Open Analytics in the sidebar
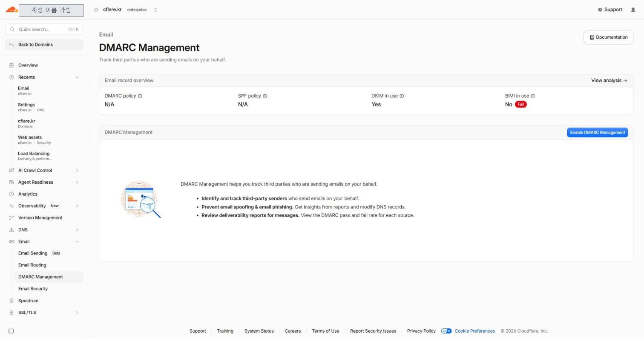The width and height of the screenshot is (644, 339). point(44,194)
